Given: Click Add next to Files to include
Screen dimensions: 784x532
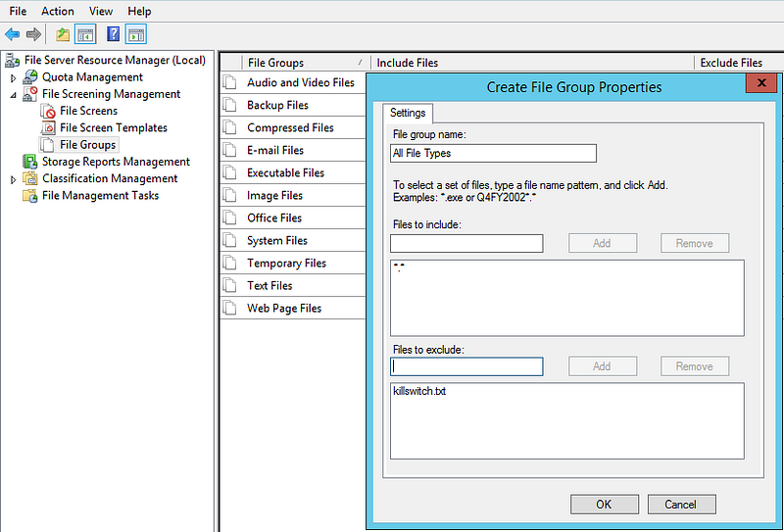Looking at the screenshot, I should (602, 243).
